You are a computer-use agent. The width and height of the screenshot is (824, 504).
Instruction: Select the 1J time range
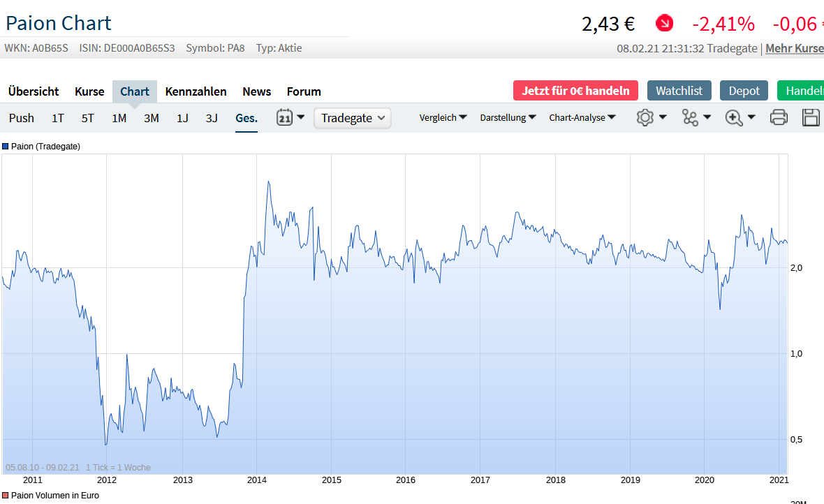click(182, 118)
